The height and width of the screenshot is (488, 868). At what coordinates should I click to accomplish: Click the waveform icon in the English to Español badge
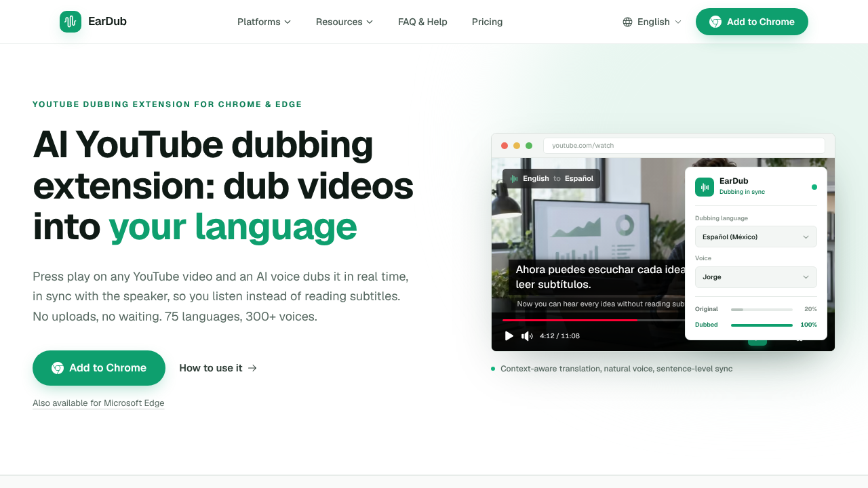click(514, 178)
